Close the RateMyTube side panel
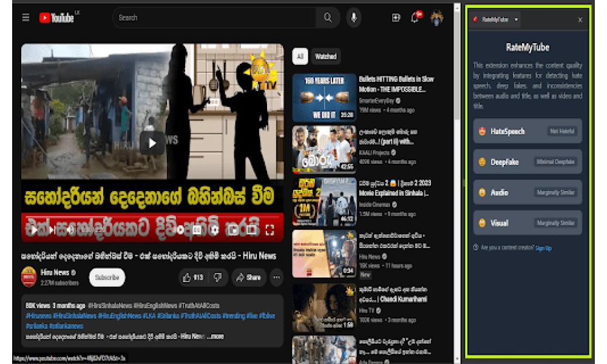The height and width of the screenshot is (364, 607). [x=580, y=20]
